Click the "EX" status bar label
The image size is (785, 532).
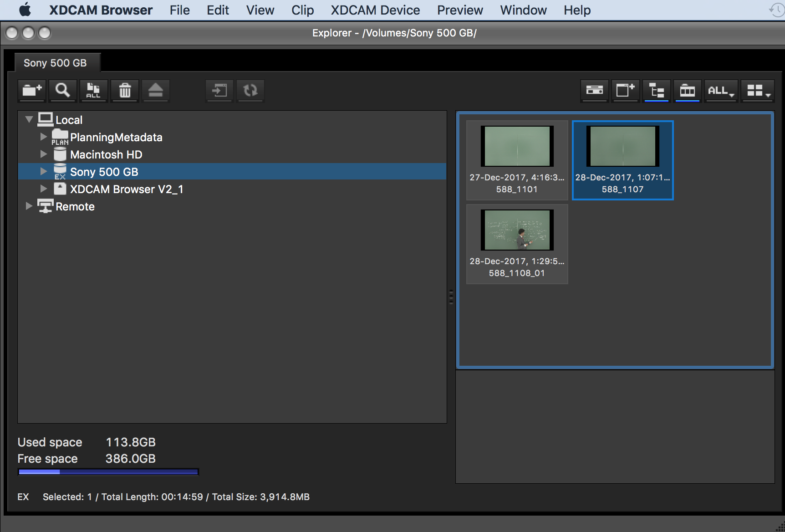pos(23,497)
